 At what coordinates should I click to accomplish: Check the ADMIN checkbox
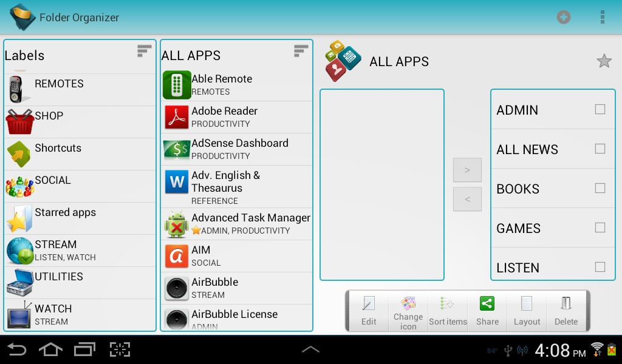(x=600, y=109)
